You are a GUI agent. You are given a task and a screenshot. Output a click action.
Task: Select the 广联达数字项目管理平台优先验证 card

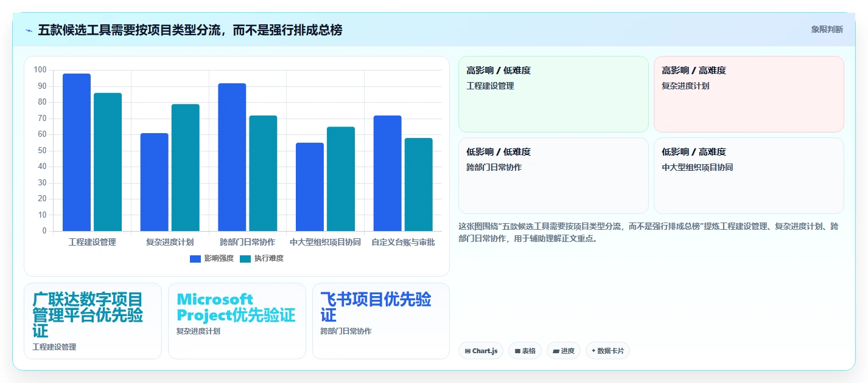point(93,321)
